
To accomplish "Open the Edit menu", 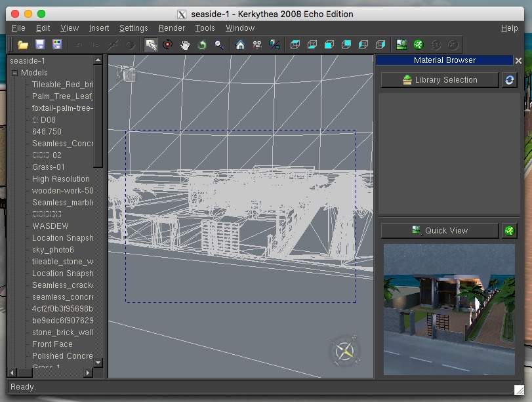I will click(43, 28).
